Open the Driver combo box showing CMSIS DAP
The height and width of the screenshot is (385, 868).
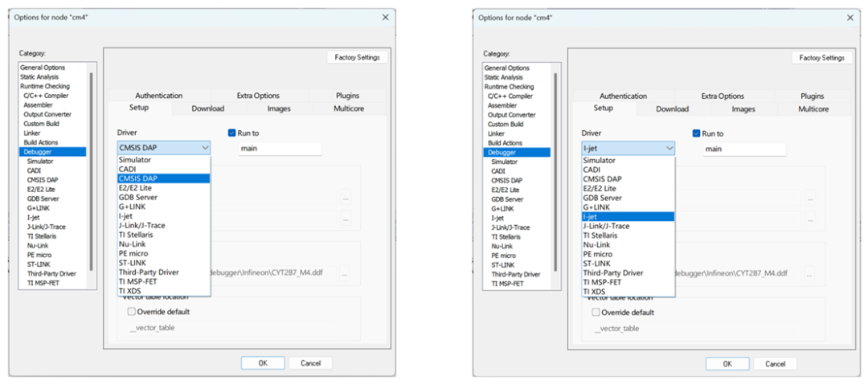click(164, 148)
